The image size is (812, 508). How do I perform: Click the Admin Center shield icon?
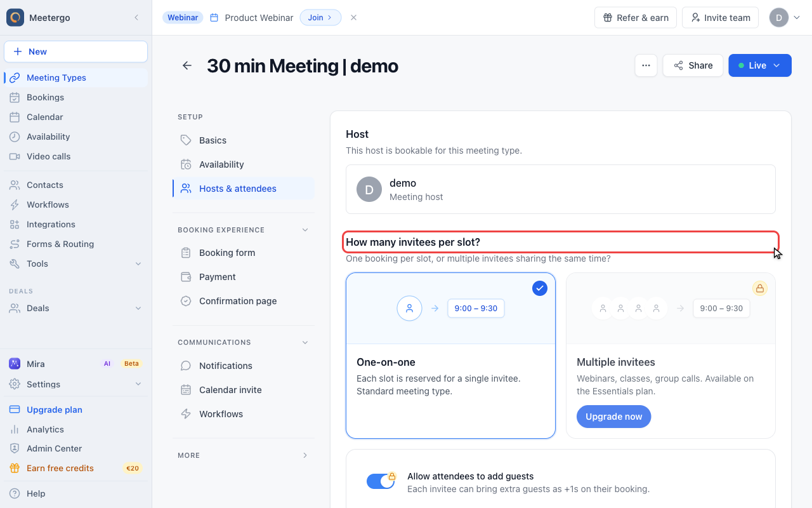pos(15,448)
